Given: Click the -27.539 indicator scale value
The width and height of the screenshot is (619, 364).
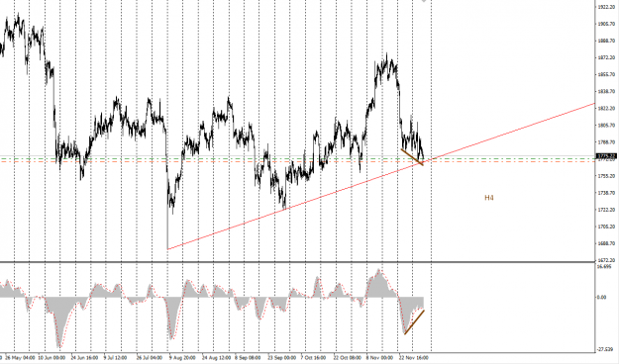Looking at the screenshot, I should (x=606, y=350).
